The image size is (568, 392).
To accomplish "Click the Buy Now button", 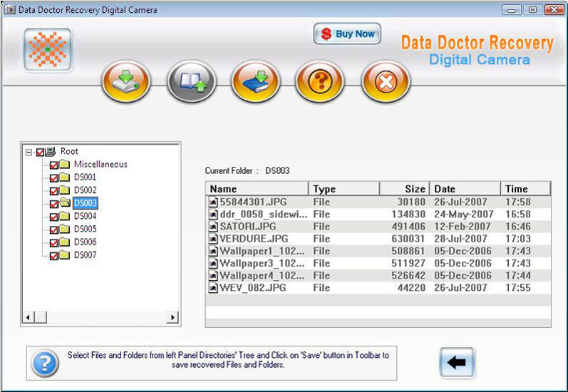I will pos(347,33).
